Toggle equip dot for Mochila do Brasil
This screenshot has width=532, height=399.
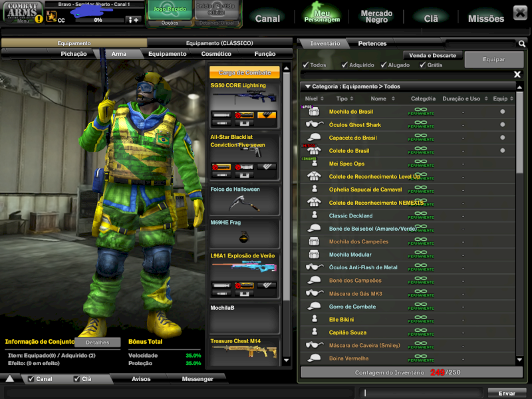[x=503, y=112]
